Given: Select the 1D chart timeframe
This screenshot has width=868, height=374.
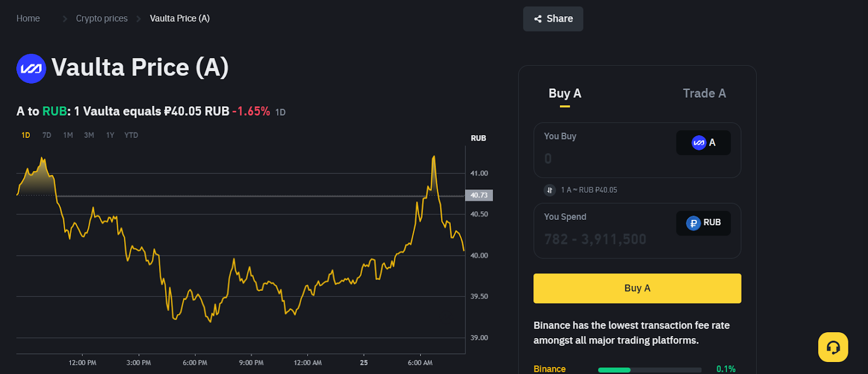Looking at the screenshot, I should pyautogui.click(x=25, y=135).
